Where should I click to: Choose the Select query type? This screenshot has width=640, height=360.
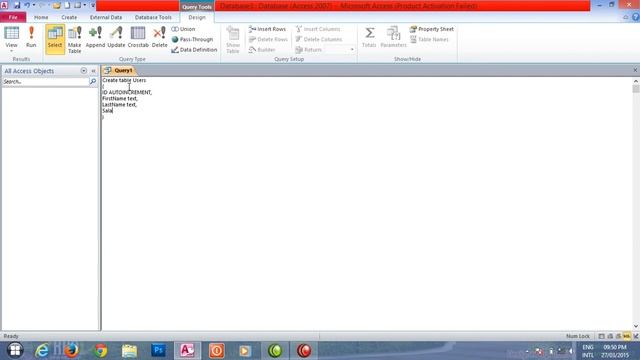coord(55,39)
